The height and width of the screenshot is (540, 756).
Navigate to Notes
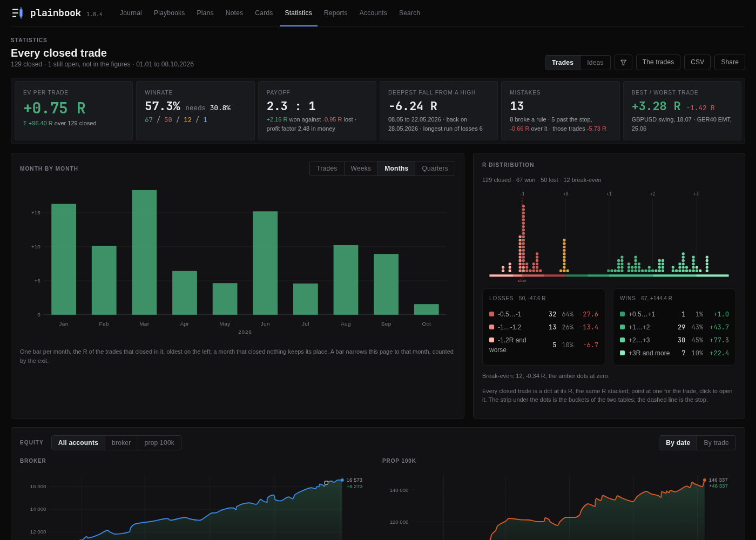click(x=234, y=13)
